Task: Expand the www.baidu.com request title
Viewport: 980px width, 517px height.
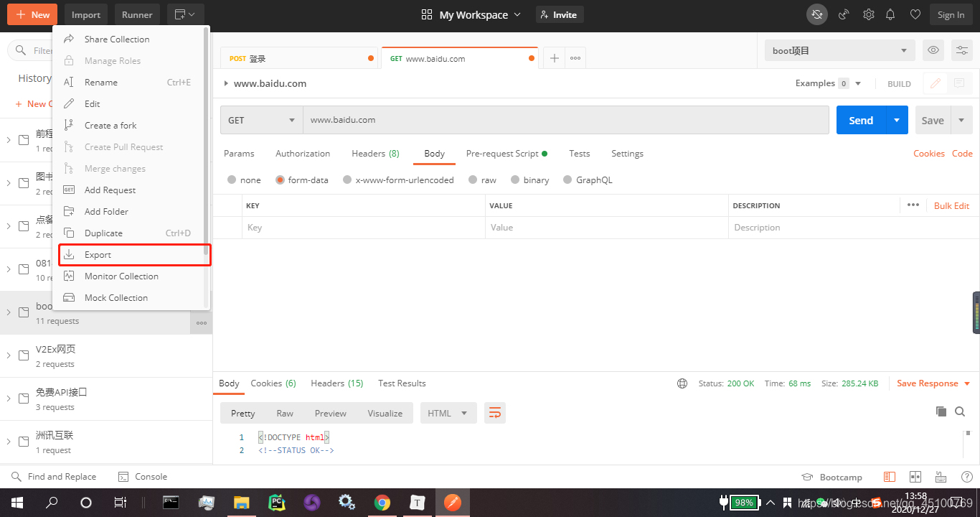Action: pyautogui.click(x=226, y=83)
